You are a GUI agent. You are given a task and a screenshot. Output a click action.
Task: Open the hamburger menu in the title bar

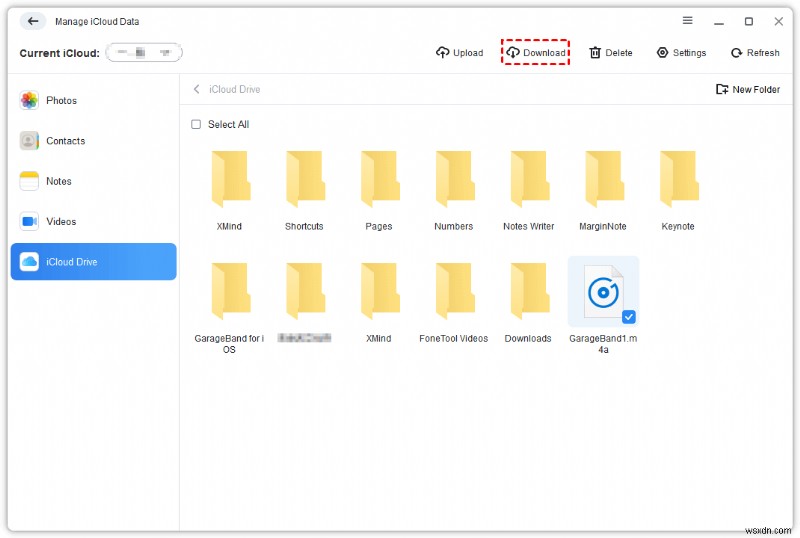(x=687, y=20)
